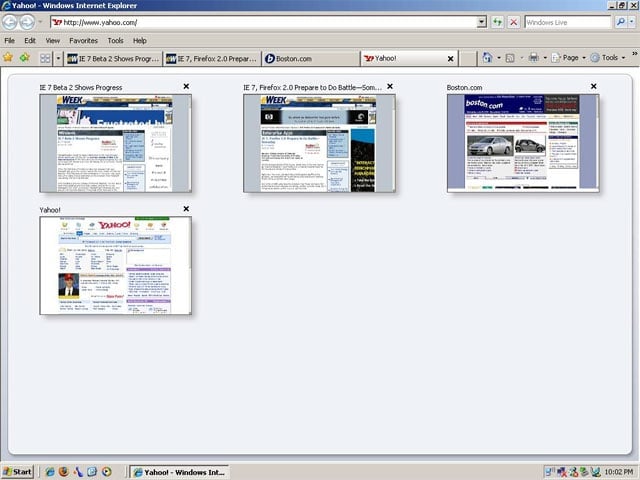Click the Refresh button beside address bar

click(497, 22)
